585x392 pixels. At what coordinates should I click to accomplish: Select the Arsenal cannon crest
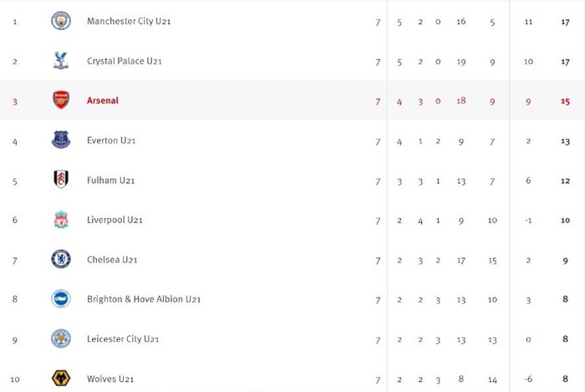click(61, 100)
